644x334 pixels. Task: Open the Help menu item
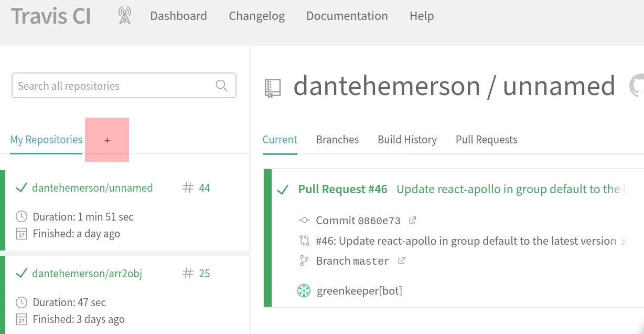(x=421, y=16)
